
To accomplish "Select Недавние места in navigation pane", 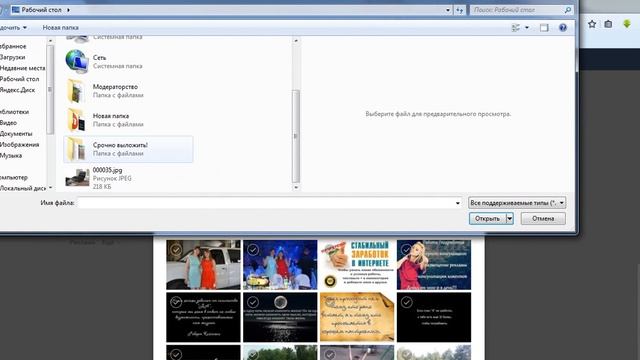I will point(22,68).
